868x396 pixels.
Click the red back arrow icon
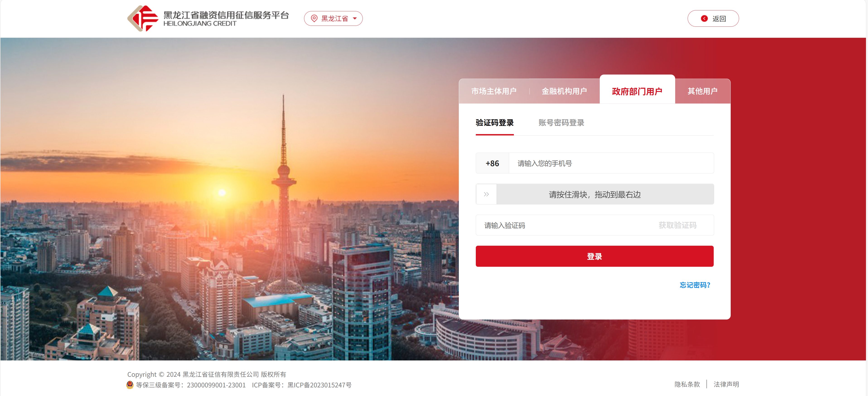pos(704,19)
